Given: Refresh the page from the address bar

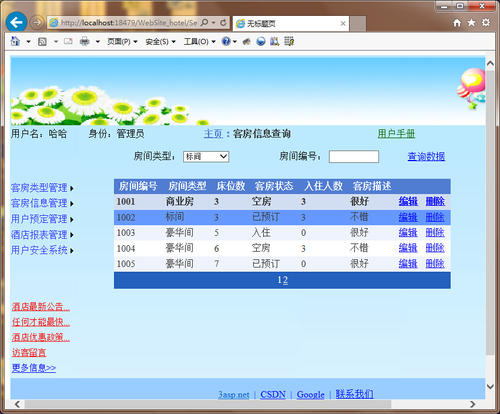Looking at the screenshot, I should (x=223, y=23).
